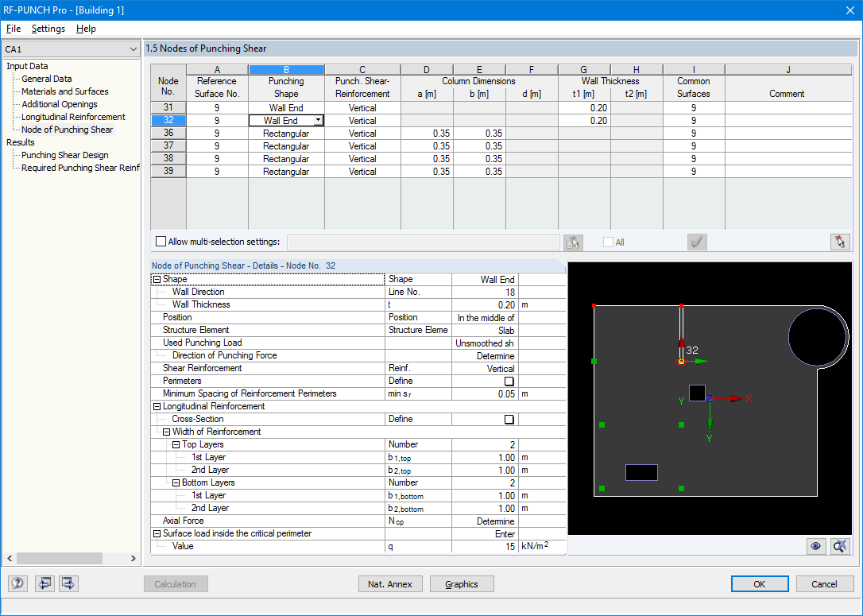Collapse the Longitudinal Reinforcement details section
This screenshot has width=863, height=616.
(157, 405)
